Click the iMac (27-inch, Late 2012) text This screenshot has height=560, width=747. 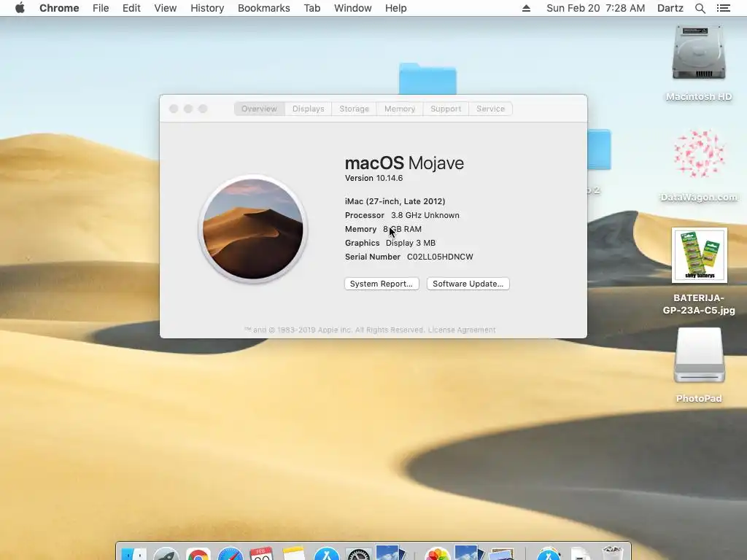(395, 201)
